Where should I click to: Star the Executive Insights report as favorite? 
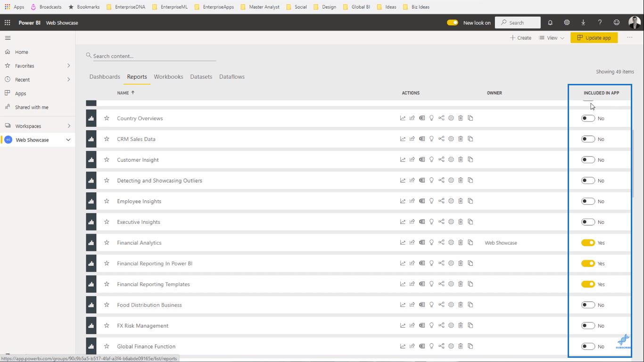coord(107,222)
